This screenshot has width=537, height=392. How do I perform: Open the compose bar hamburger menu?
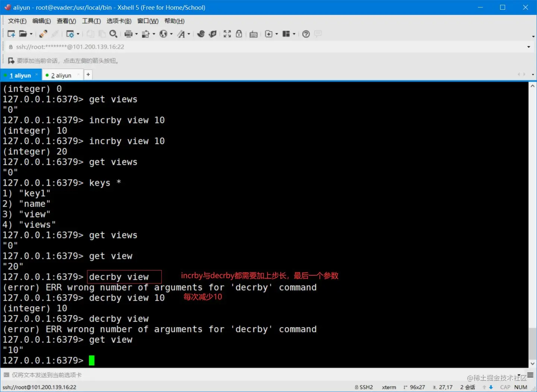coord(530,375)
